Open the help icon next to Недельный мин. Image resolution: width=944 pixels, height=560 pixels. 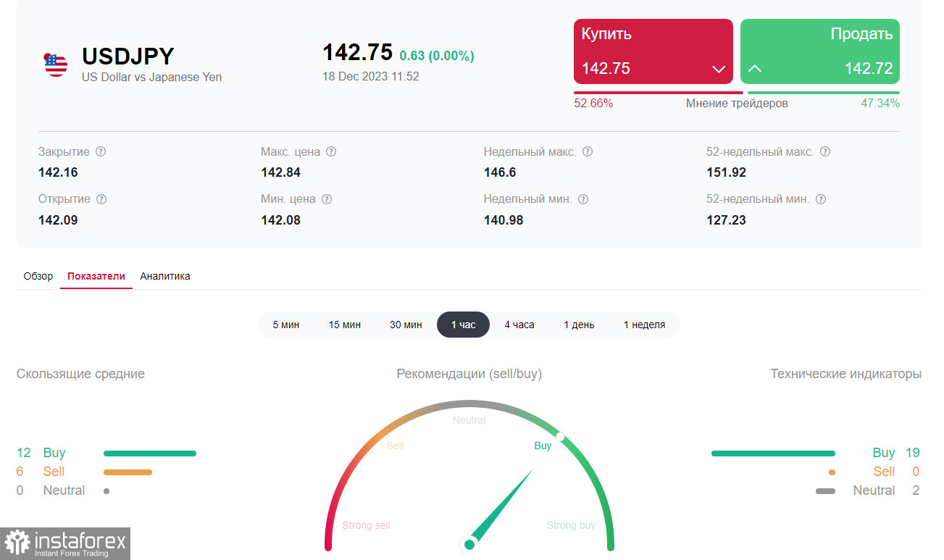click(583, 199)
